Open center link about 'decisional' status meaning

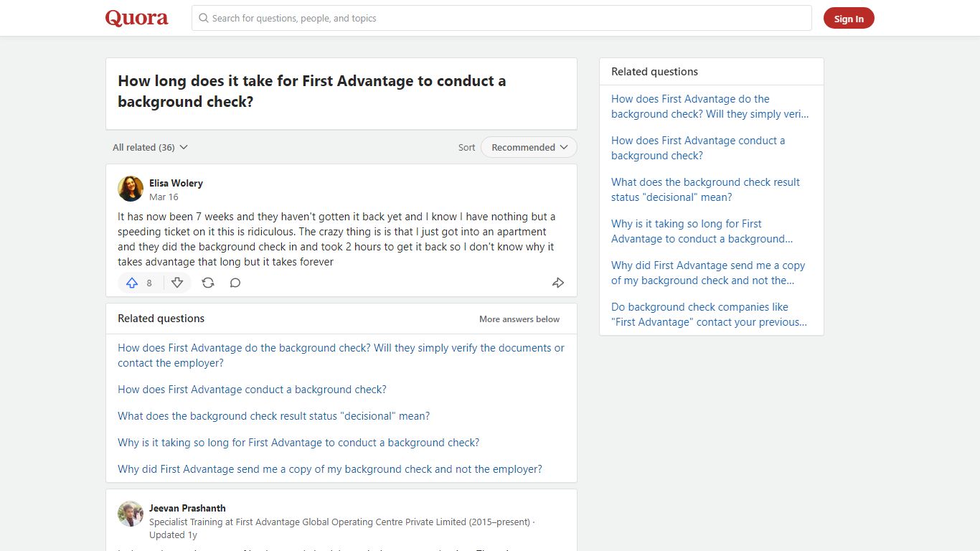pyautogui.click(x=274, y=416)
